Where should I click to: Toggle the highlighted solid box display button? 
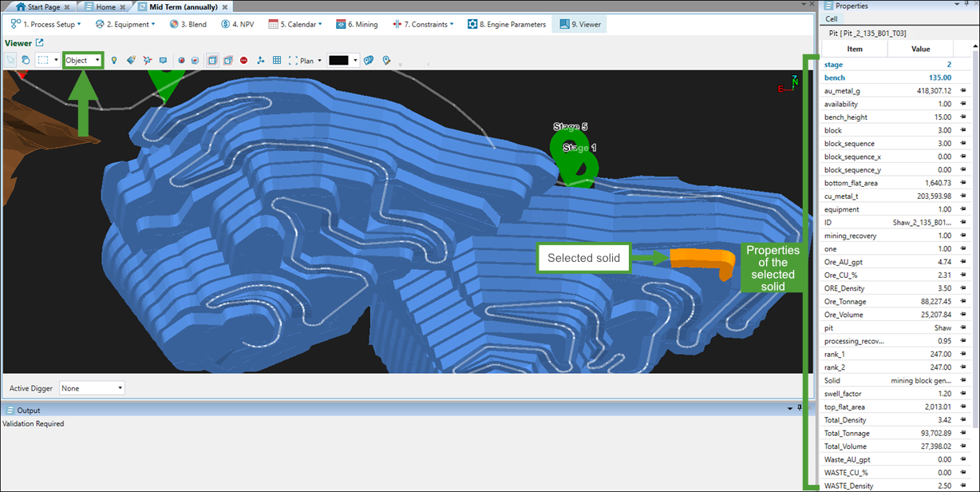click(x=212, y=60)
